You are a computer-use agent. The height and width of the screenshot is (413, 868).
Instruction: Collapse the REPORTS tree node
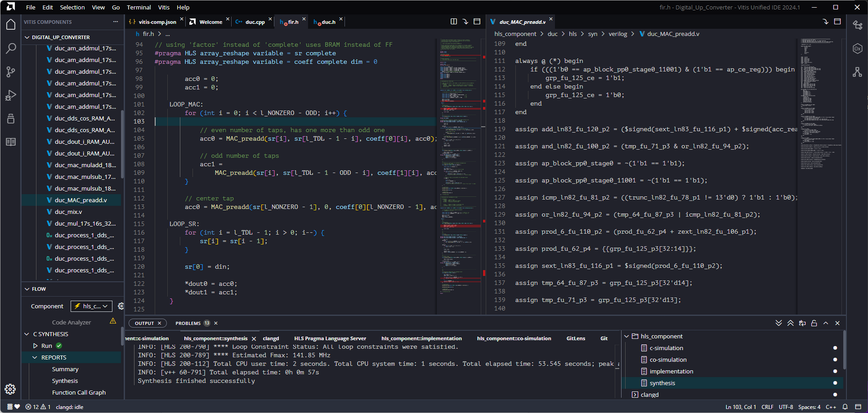[35, 357]
